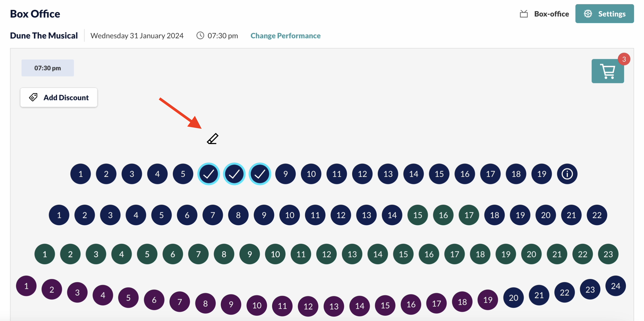Viewport: 644px width, 321px height.
Task: Click the pencil edit icon above the seats
Action: coord(212,139)
